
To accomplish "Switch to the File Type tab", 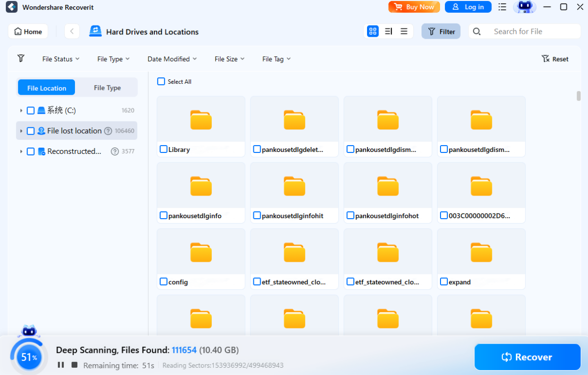I will [107, 87].
